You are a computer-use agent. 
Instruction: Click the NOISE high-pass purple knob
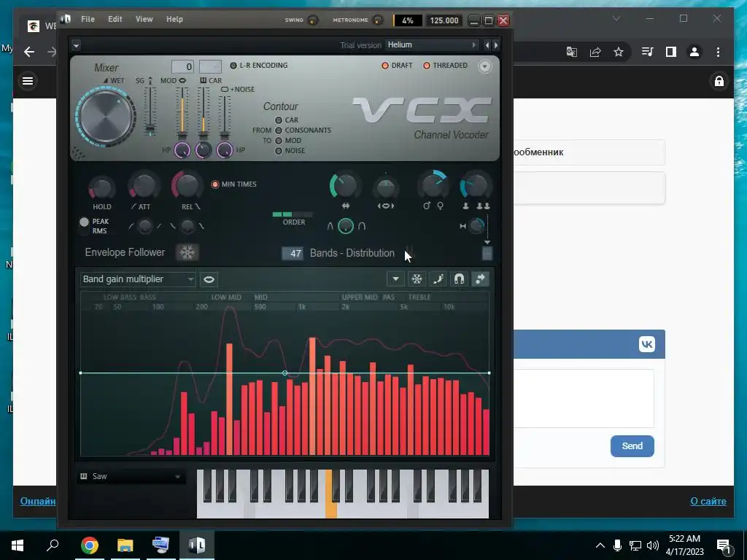pos(225,150)
